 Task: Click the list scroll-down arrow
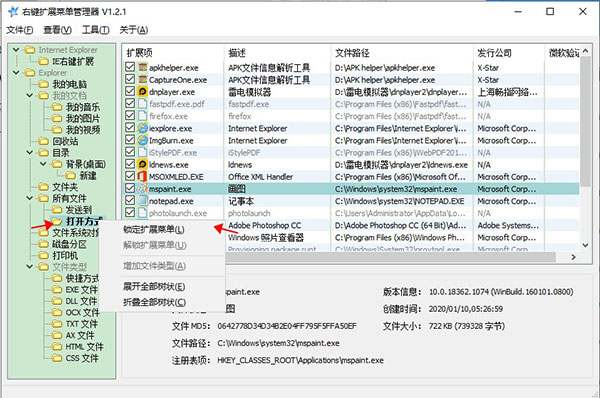point(585,245)
